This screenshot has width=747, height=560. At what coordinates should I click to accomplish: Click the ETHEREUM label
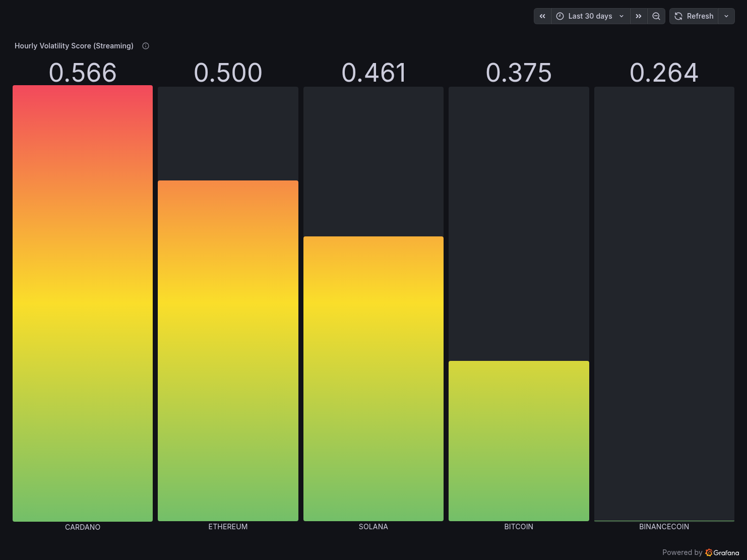pyautogui.click(x=228, y=527)
